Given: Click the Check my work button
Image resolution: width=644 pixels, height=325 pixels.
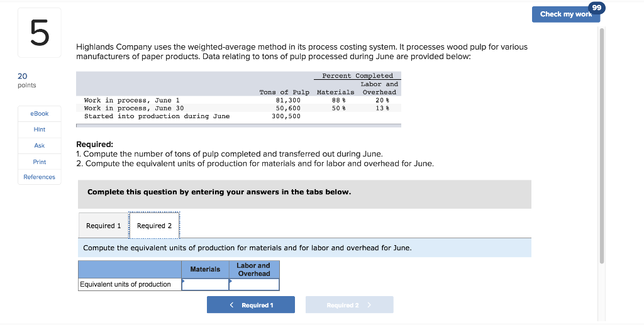Looking at the screenshot, I should (x=566, y=14).
